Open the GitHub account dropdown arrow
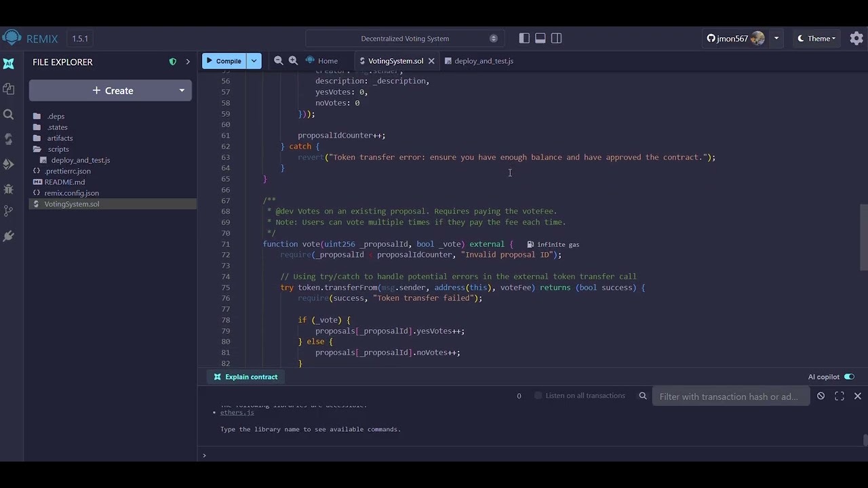 [776, 39]
